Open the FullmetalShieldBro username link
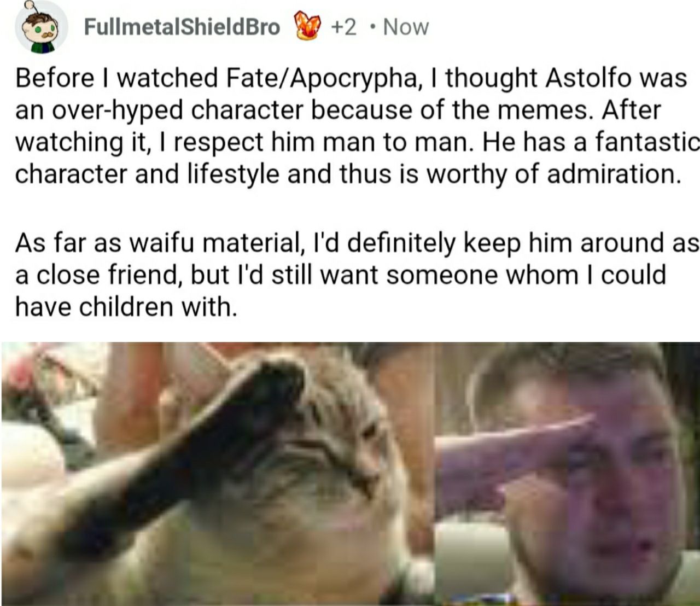 [182, 27]
